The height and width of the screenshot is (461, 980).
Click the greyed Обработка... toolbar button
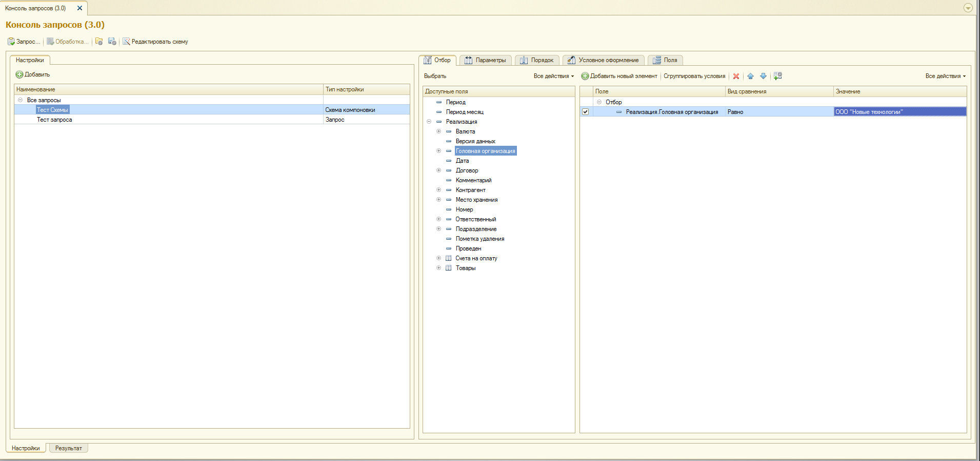coord(68,42)
